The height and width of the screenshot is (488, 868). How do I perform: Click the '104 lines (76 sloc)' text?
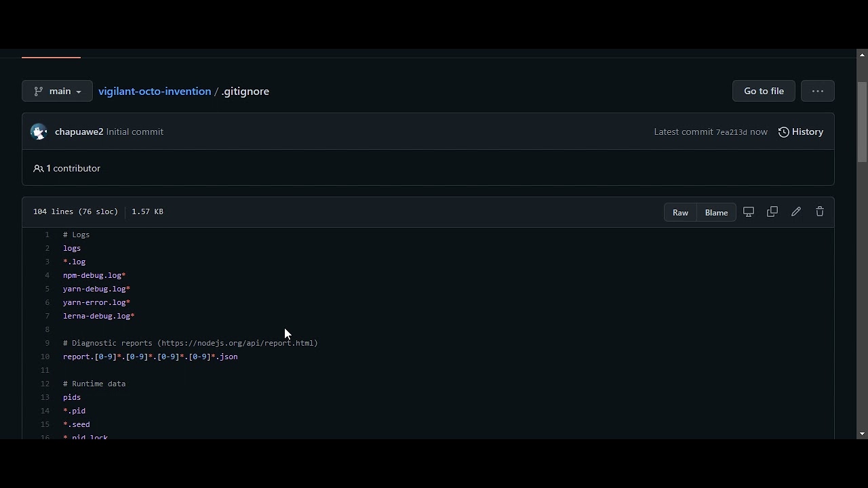pyautogui.click(x=75, y=211)
